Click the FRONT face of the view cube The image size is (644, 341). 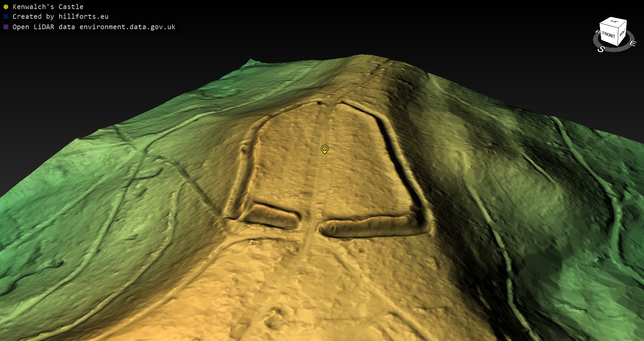[608, 35]
